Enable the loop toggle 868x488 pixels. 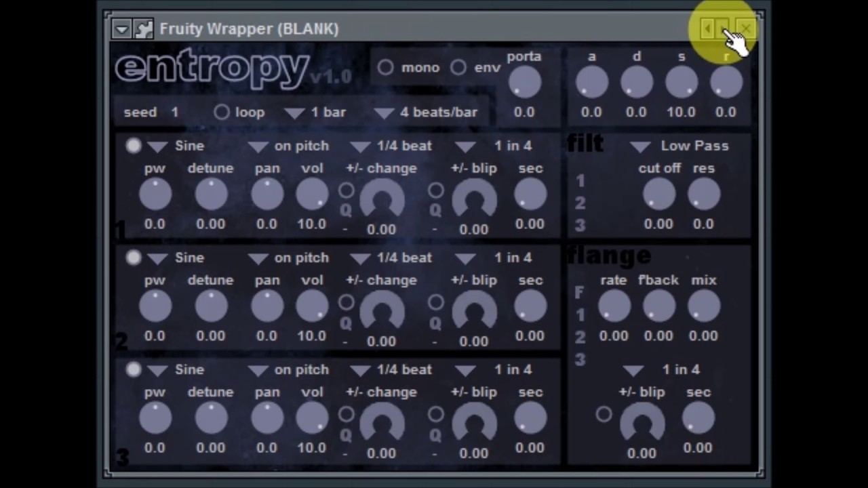(222, 113)
